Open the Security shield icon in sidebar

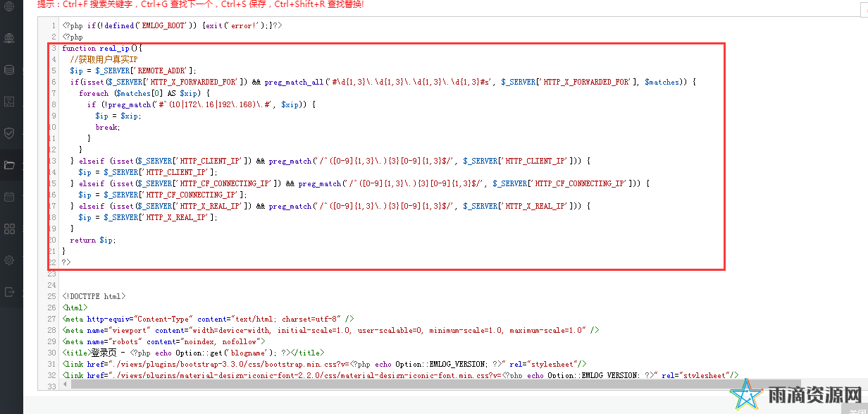9,133
